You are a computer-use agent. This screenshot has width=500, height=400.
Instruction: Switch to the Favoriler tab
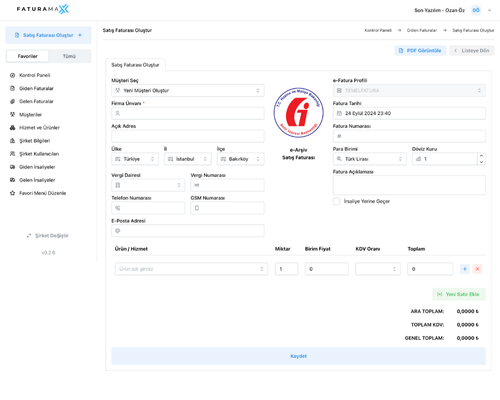click(x=27, y=56)
